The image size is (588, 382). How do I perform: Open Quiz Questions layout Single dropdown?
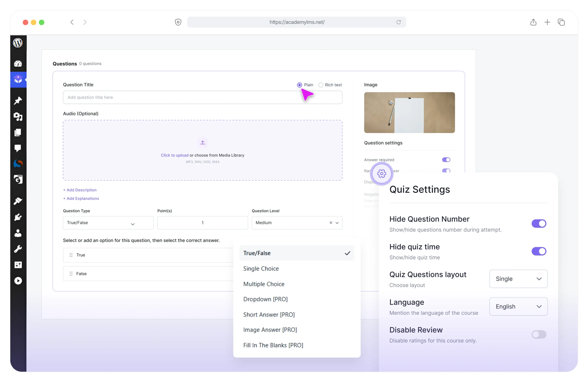(518, 279)
